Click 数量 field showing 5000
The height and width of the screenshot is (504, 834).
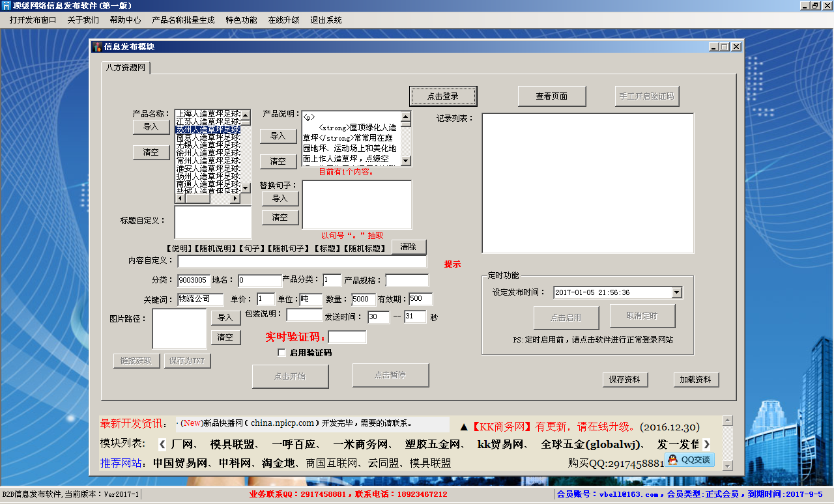click(363, 300)
